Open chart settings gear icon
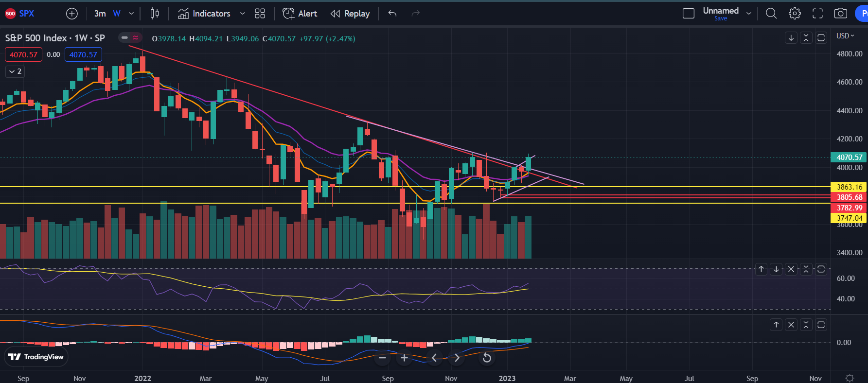 tap(795, 14)
